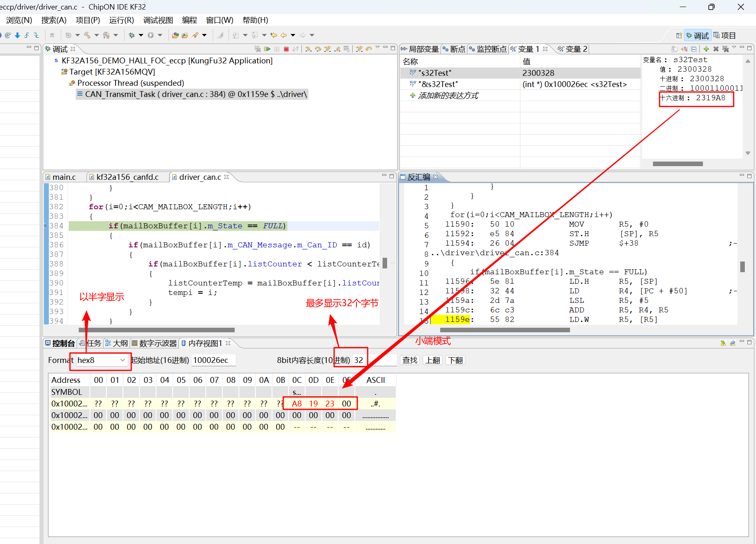The image size is (756, 544).
Task: Open the back navigation history dropdown
Action: pos(293,35)
